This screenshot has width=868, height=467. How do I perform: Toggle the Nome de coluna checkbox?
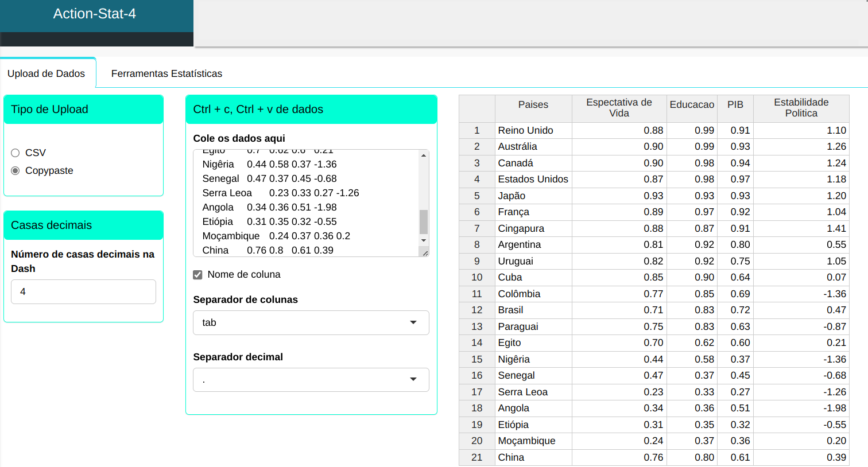pos(198,275)
